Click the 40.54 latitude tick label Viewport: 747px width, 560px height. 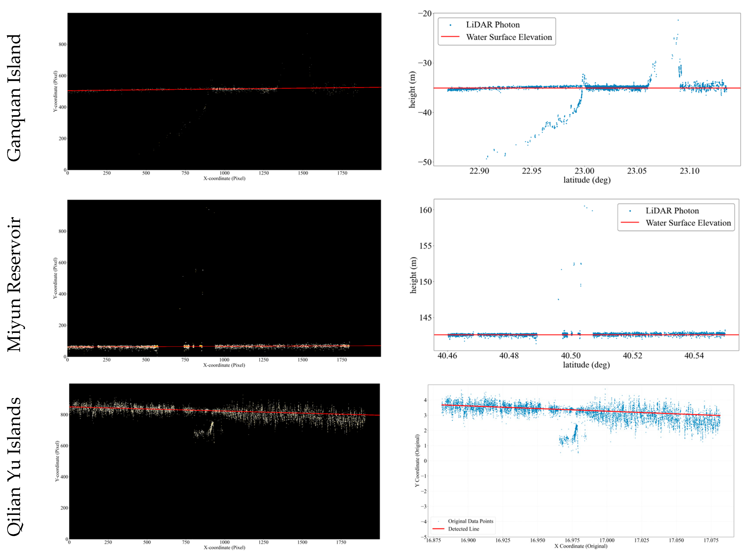pos(694,356)
